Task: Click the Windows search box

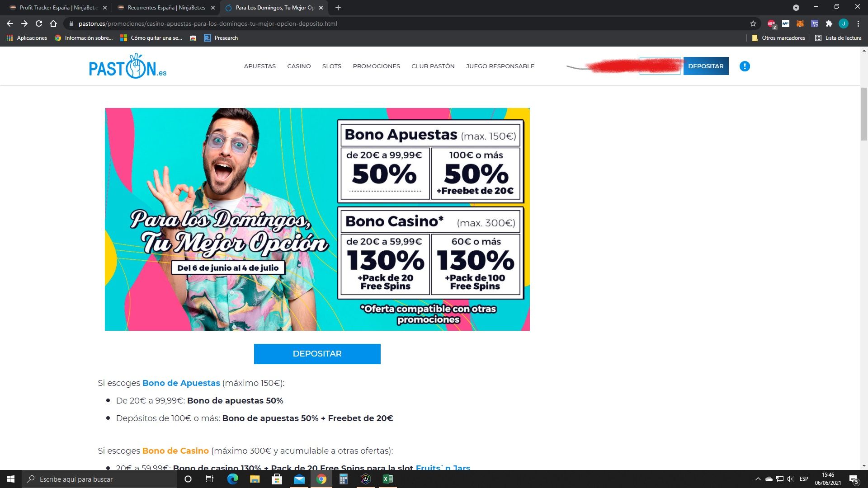Action: [99, 479]
